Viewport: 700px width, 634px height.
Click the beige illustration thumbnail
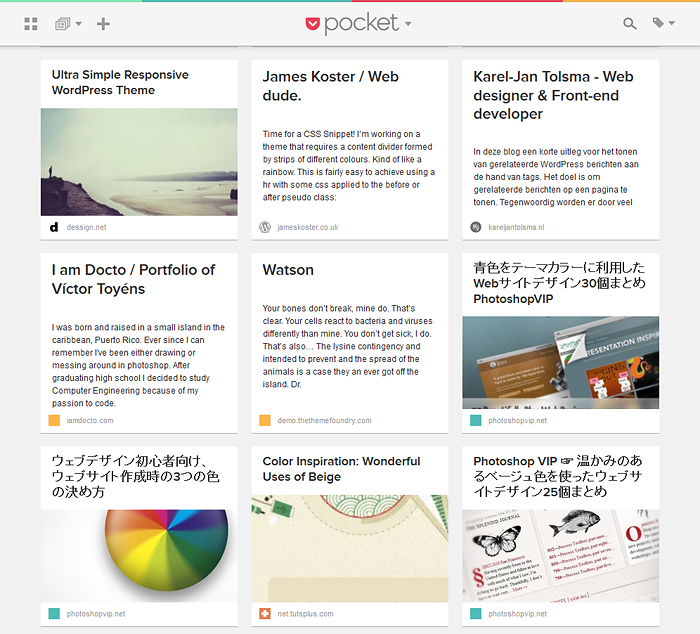[x=350, y=548]
